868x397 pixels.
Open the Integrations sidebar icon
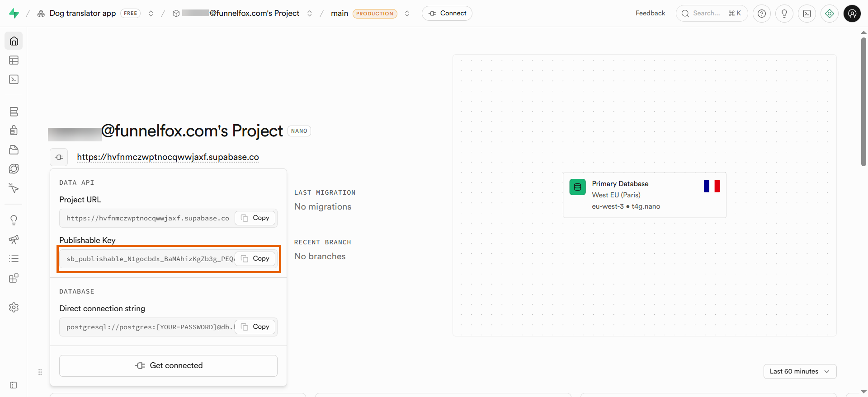tap(14, 278)
